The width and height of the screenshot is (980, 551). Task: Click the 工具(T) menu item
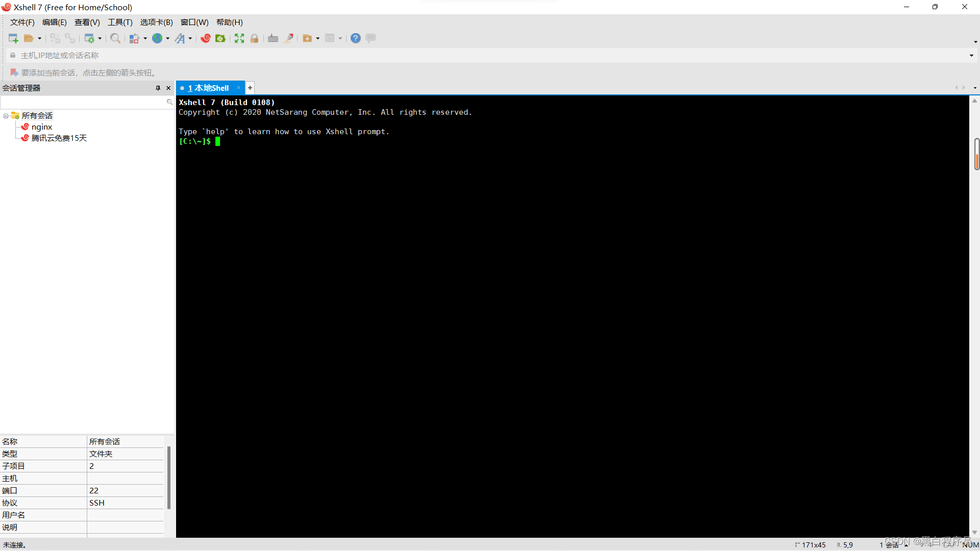click(x=118, y=22)
